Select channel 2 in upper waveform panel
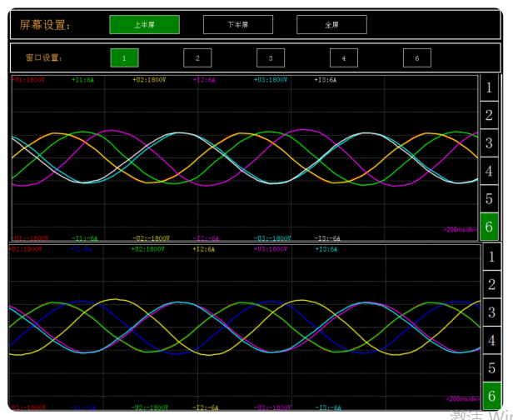513x420 pixels. coord(490,116)
